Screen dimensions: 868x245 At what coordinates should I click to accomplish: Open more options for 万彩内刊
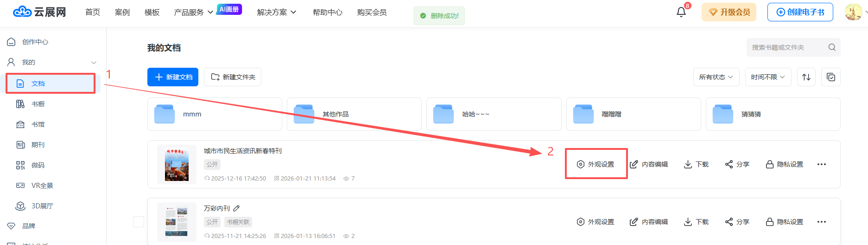(x=821, y=222)
